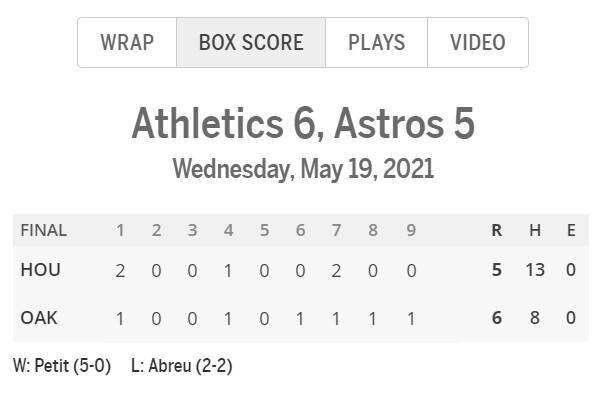Click the Wednesday, May 19, 2021 date
Image resolution: width=601 pixels, height=395 pixels.
tap(303, 169)
